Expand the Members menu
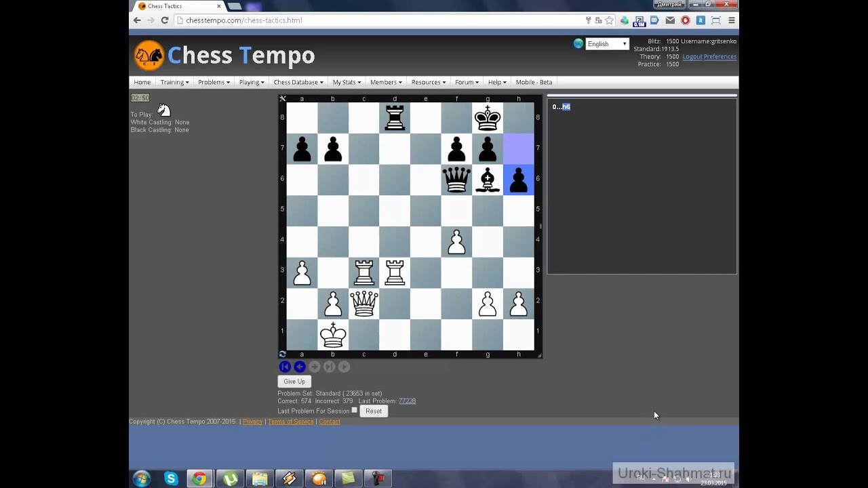The image size is (868, 488). tap(386, 82)
